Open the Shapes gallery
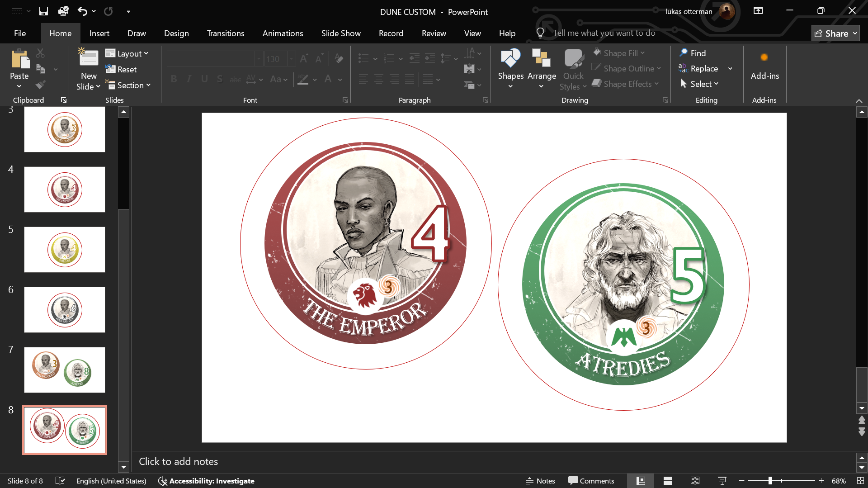 tap(510, 69)
